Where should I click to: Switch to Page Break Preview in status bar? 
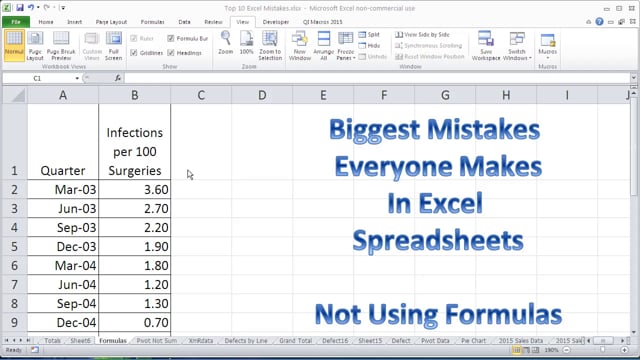tap(536, 350)
